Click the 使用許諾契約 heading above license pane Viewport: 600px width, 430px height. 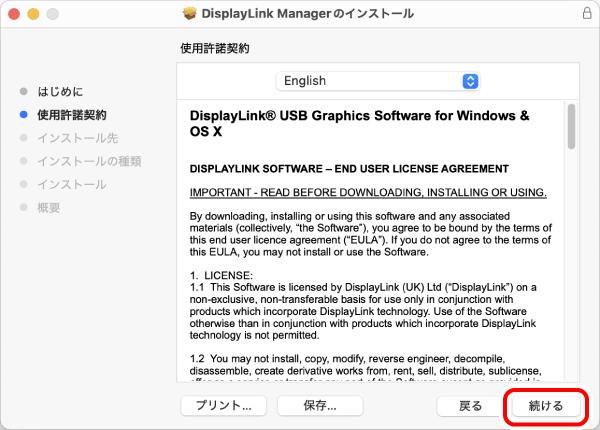[215, 49]
